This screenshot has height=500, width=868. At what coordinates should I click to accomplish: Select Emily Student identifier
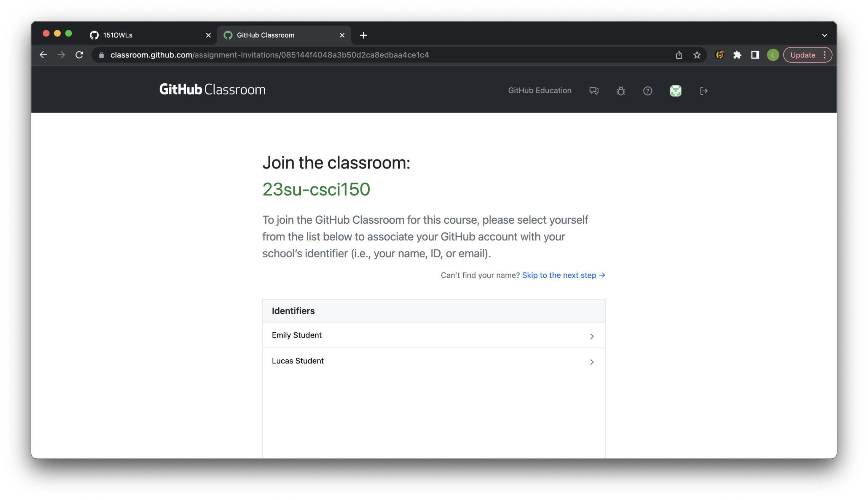tap(434, 335)
